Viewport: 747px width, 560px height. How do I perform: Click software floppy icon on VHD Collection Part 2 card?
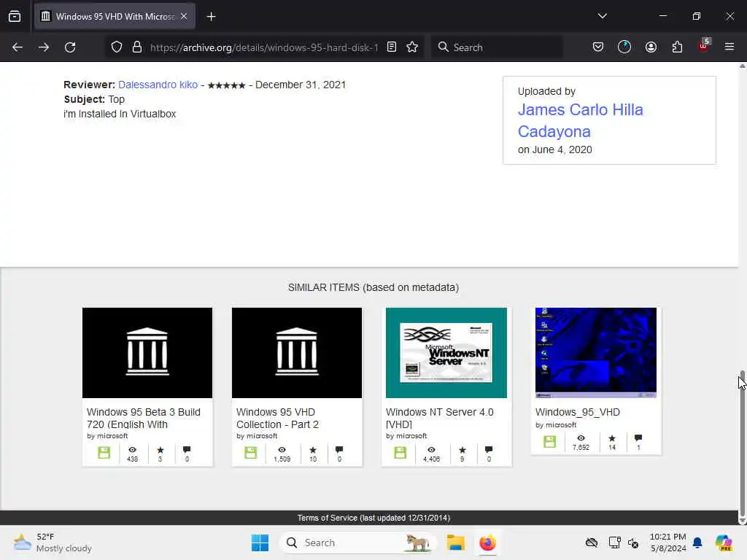(251, 452)
